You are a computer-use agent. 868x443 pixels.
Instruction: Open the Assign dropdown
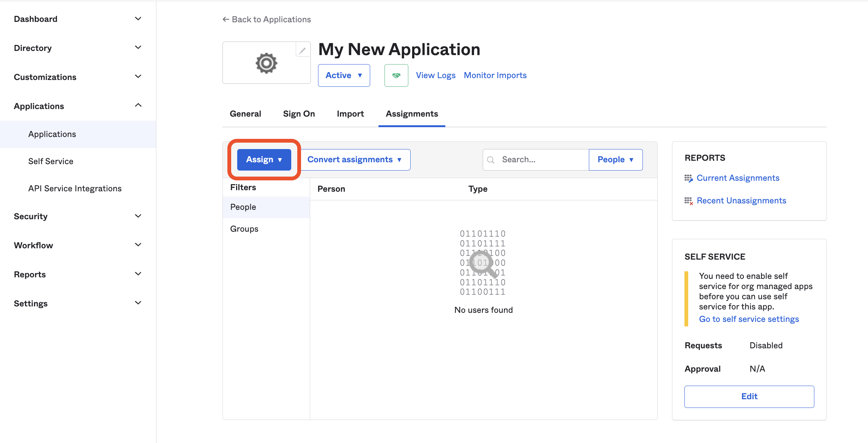[x=264, y=159]
